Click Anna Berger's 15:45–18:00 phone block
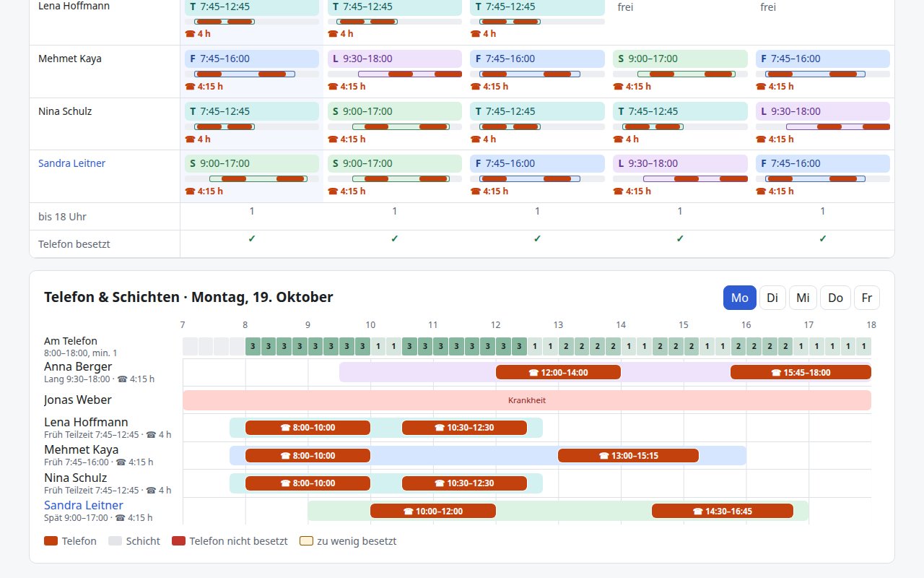924x578 pixels. pyautogui.click(x=801, y=373)
